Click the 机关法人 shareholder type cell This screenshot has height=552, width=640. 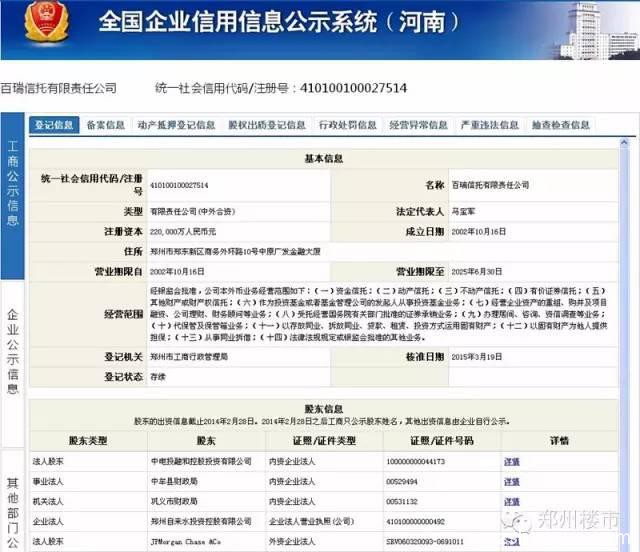pos(48,501)
